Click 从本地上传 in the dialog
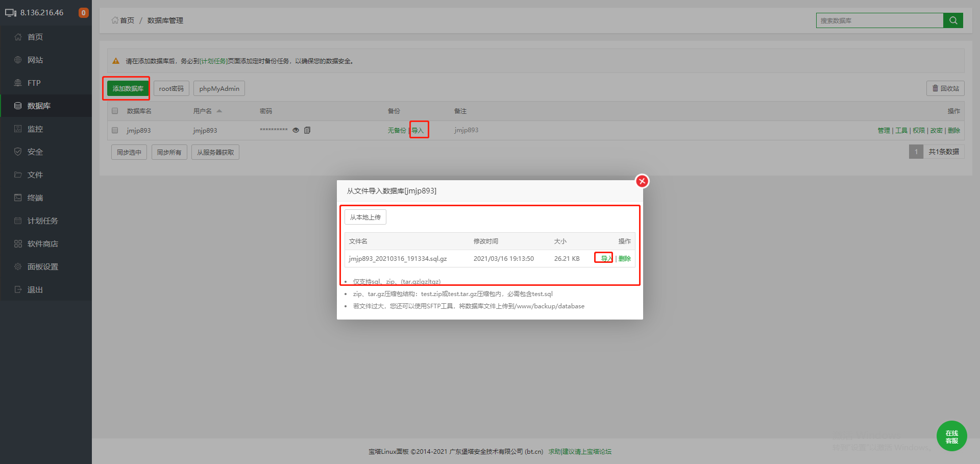 point(365,217)
